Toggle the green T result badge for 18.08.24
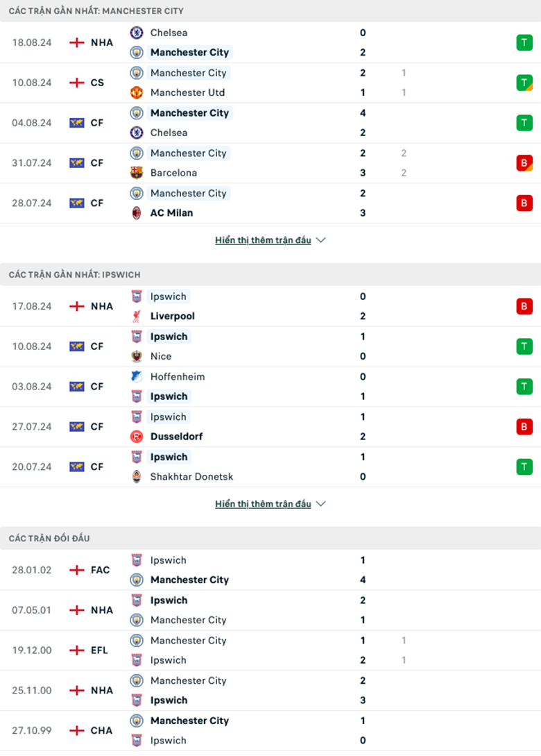 [524, 42]
